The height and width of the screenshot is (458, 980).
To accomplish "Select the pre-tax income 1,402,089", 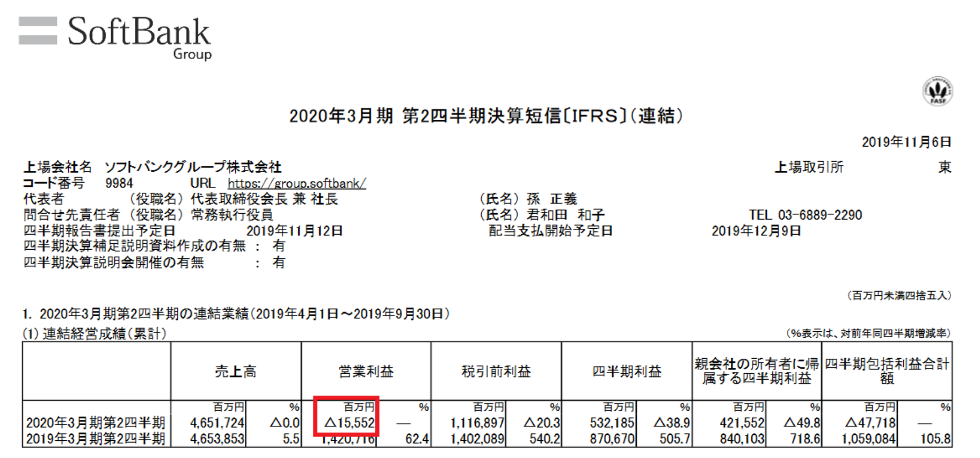I will point(477,439).
